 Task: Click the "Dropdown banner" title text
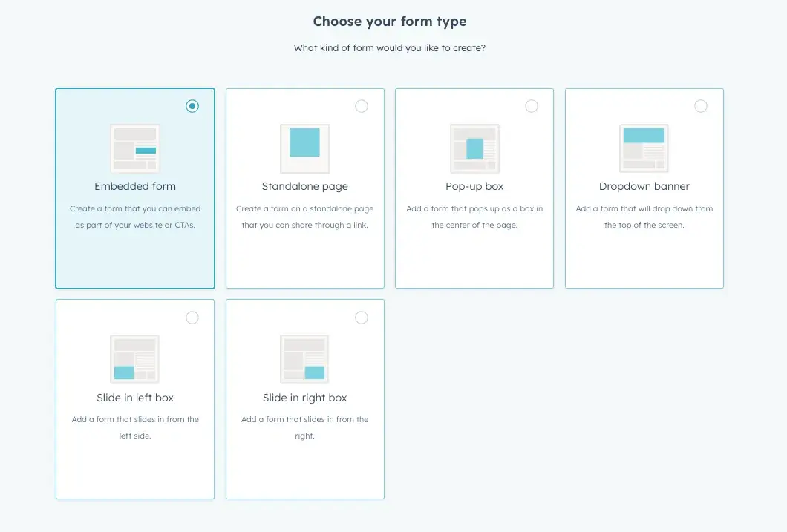point(644,186)
